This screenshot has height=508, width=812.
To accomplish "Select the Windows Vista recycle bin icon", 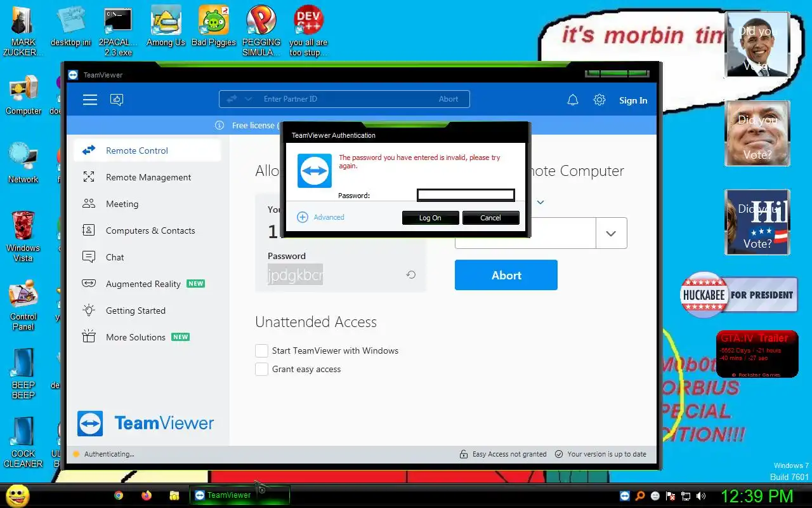I will [23, 236].
